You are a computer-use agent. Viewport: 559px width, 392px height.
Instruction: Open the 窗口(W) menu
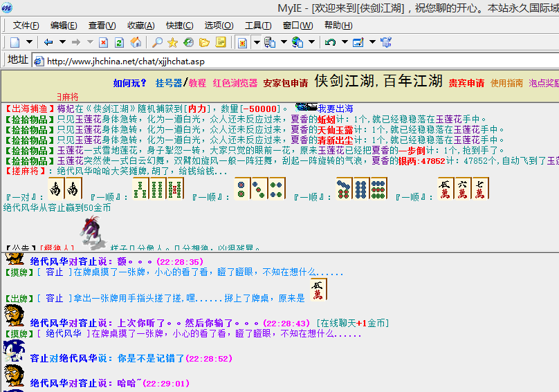(x=298, y=26)
